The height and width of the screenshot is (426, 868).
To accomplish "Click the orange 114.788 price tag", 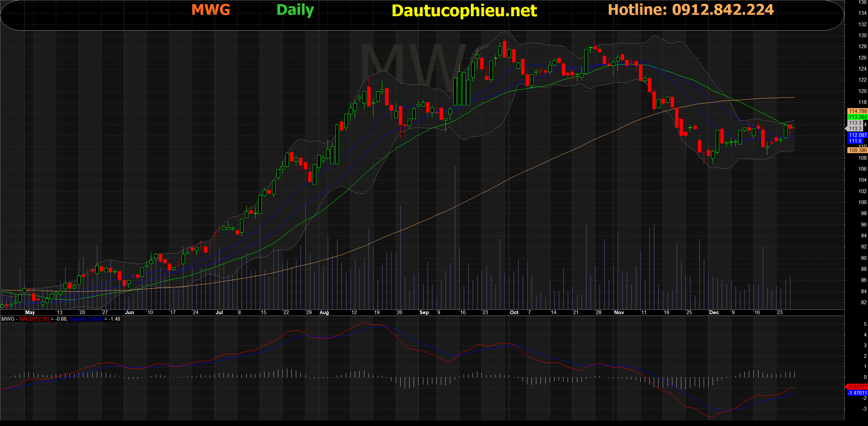I will (x=857, y=111).
